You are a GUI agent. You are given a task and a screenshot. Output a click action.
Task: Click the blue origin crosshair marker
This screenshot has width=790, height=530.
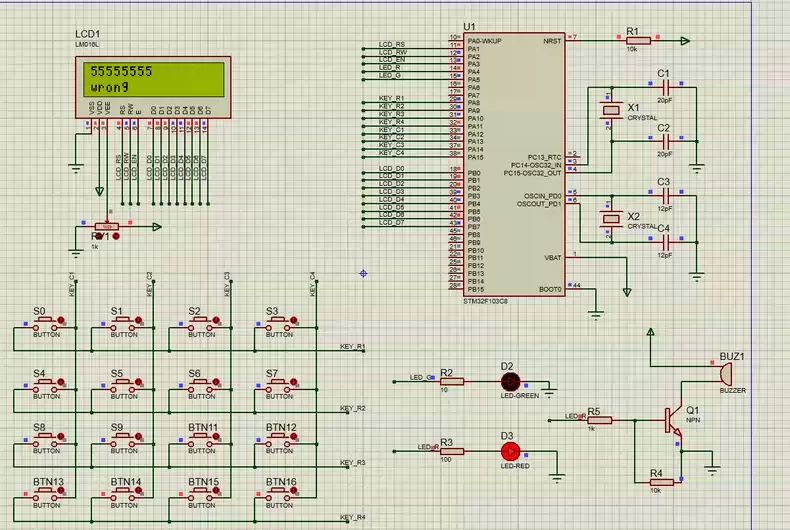[x=363, y=274]
